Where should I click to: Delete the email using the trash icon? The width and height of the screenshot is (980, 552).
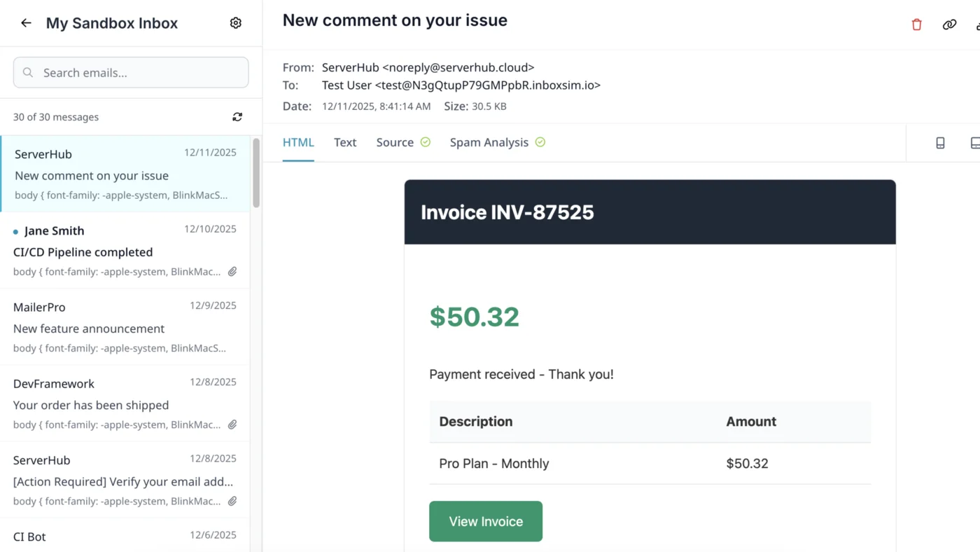pyautogui.click(x=916, y=24)
